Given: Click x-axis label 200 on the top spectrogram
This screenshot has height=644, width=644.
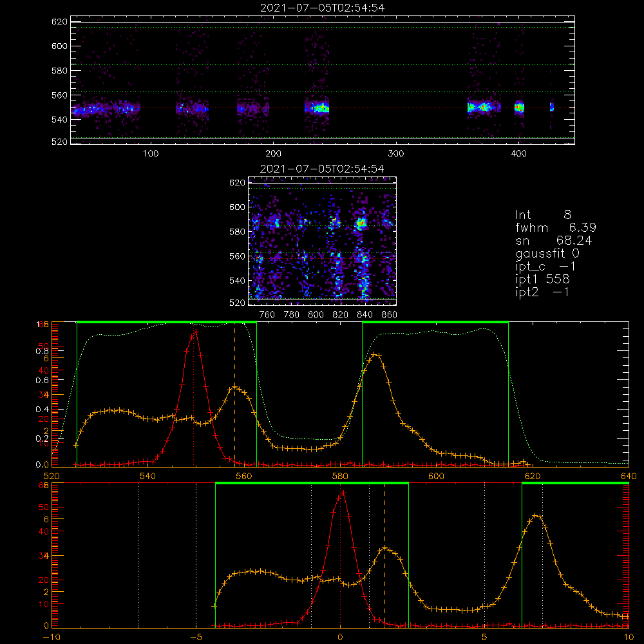Looking at the screenshot, I should click(x=273, y=154).
